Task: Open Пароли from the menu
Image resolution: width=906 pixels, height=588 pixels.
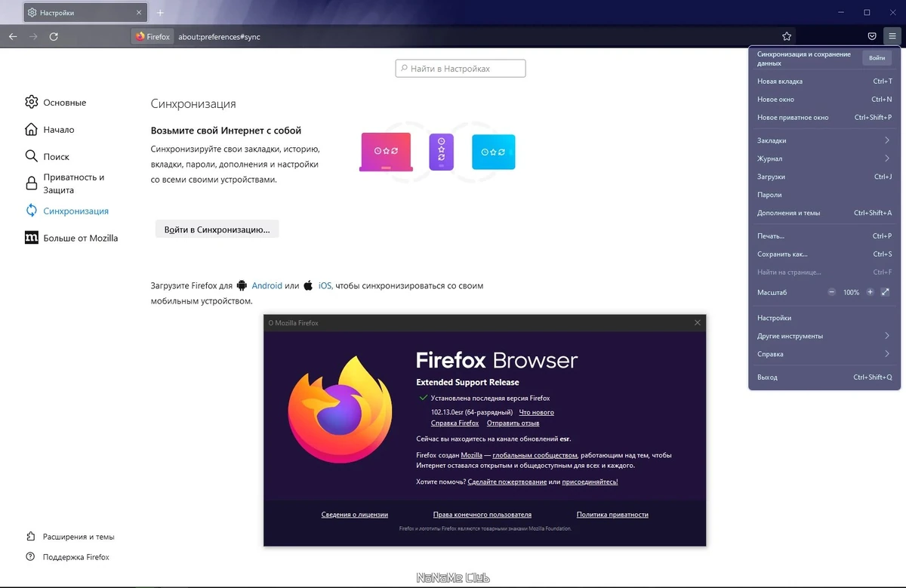Action: click(x=824, y=195)
